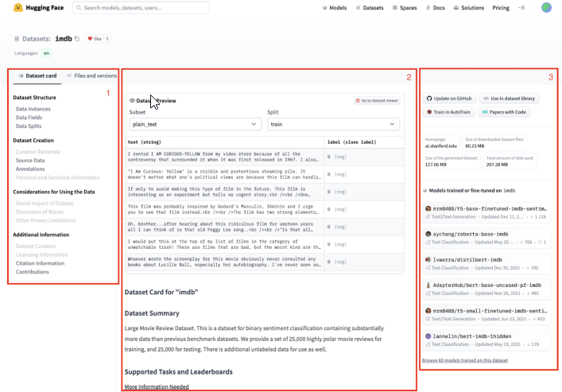
Task: Click the GitHub icon in Update on GitHub
Action: click(429, 99)
